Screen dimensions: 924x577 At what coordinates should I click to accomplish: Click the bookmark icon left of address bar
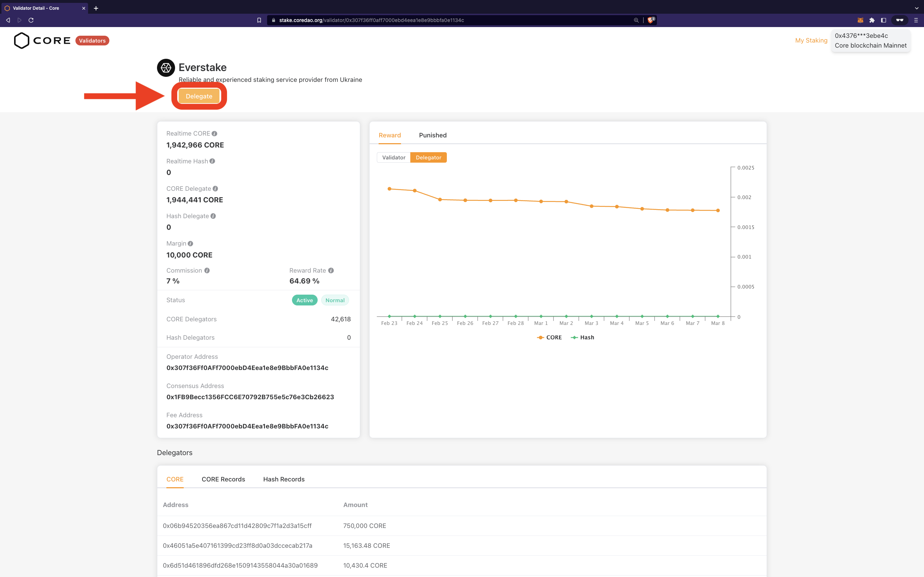click(259, 20)
